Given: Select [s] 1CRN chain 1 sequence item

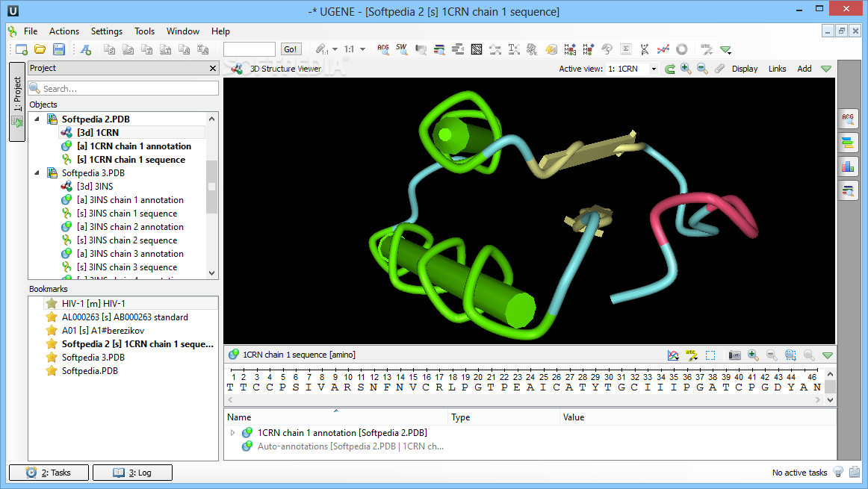Looking at the screenshot, I should point(131,159).
